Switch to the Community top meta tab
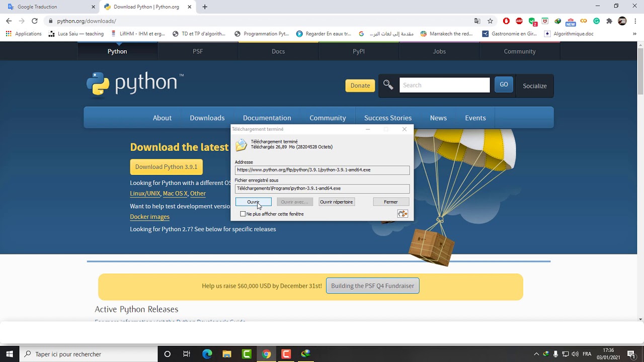 [520, 51]
